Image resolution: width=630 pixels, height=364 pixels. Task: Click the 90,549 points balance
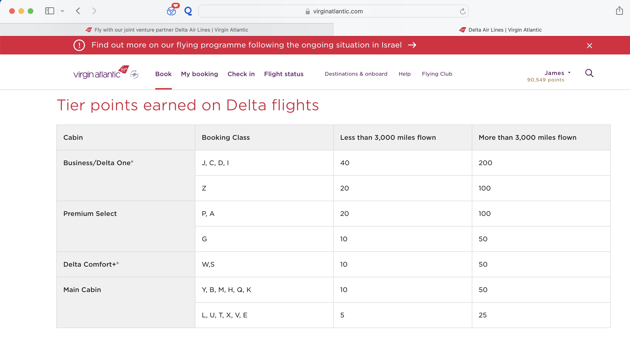(x=545, y=80)
